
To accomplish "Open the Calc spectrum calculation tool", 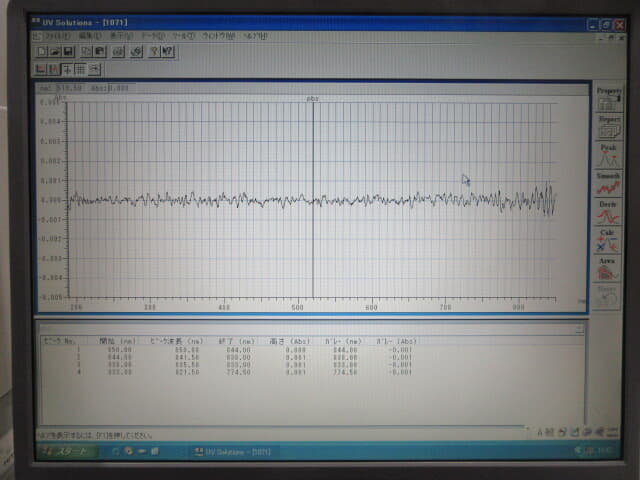I will [608, 240].
